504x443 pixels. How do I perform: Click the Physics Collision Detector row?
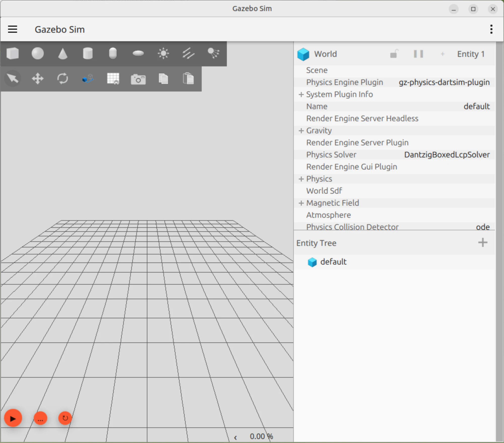[x=394, y=226]
